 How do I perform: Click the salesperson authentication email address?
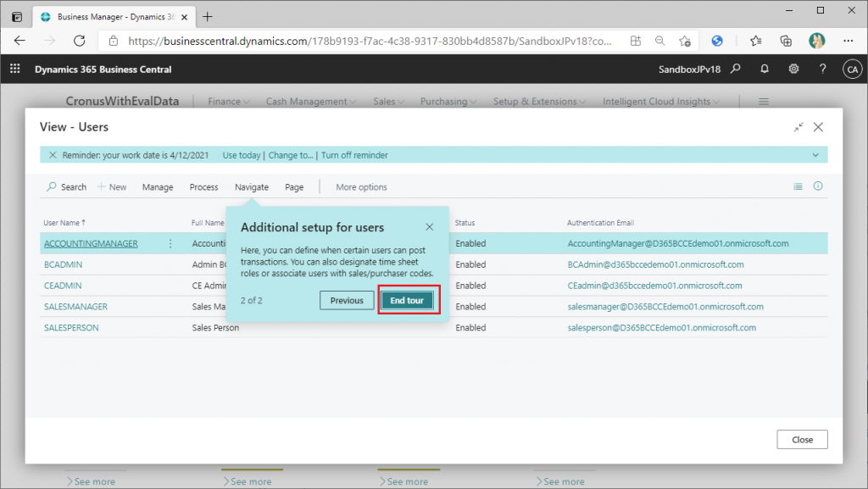[x=661, y=327]
